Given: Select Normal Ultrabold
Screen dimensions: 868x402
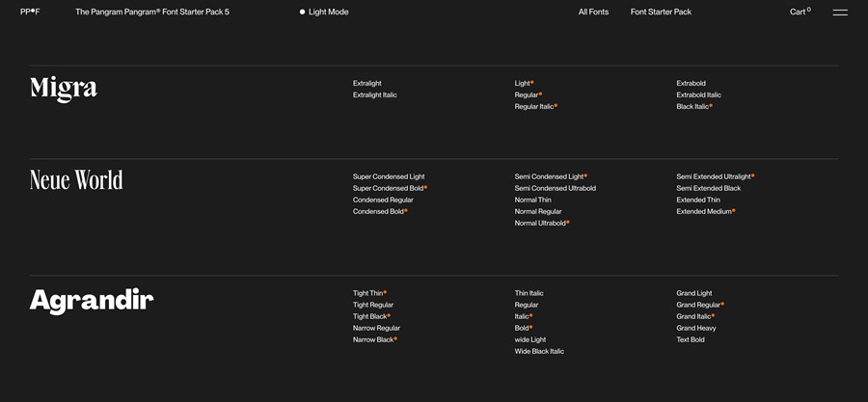Looking at the screenshot, I should click(540, 224).
